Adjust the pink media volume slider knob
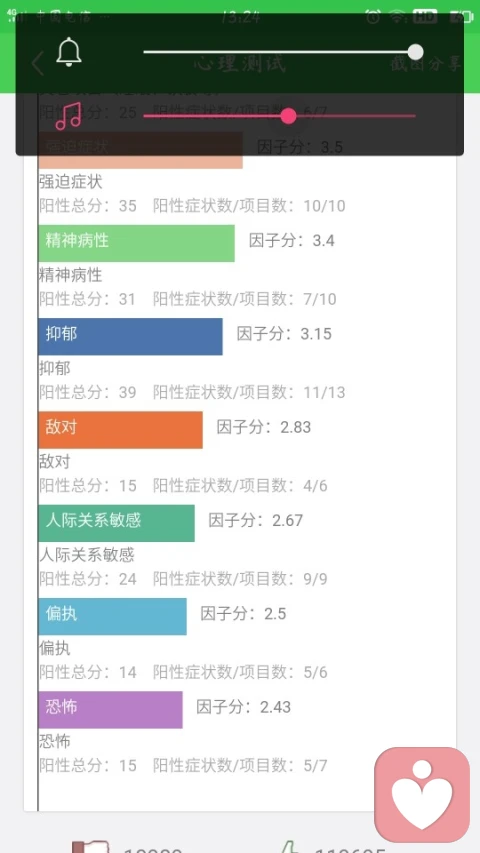This screenshot has height=853, width=480. click(x=288, y=116)
